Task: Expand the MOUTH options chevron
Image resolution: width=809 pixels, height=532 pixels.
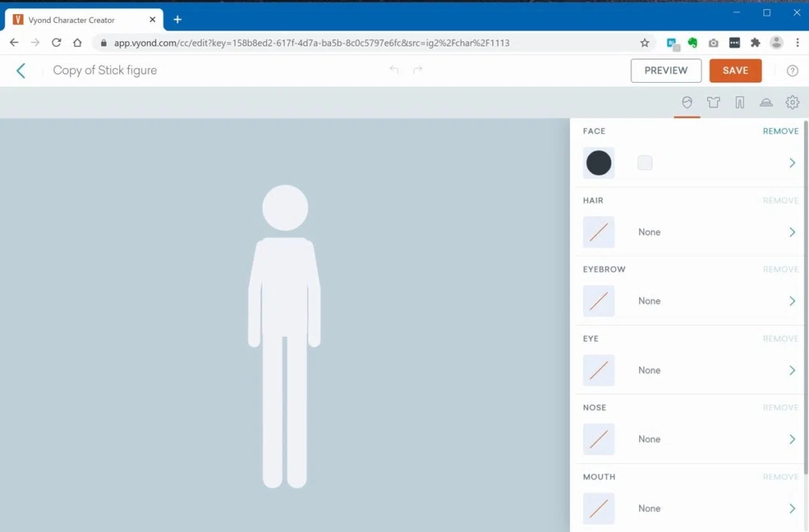Action: (x=792, y=508)
